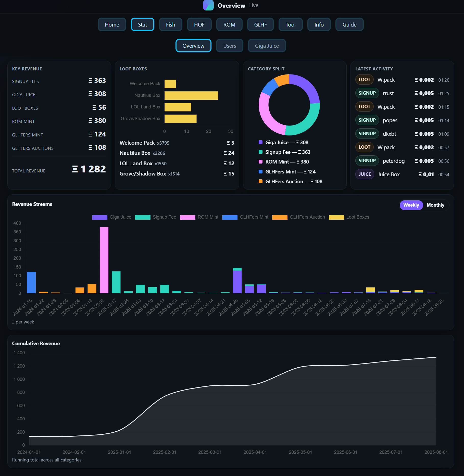The height and width of the screenshot is (476, 464).
Task: Toggle the Loot Boxes legend entry
Action: [349, 217]
